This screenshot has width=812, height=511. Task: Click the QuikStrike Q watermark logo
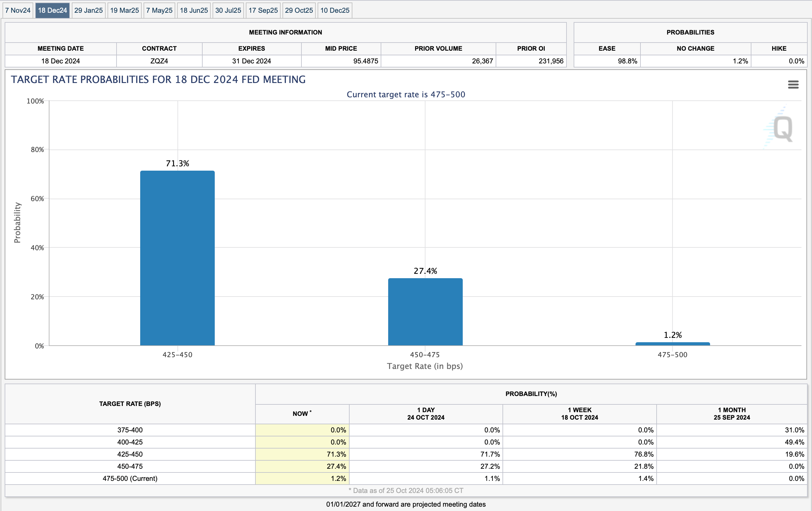(782, 128)
